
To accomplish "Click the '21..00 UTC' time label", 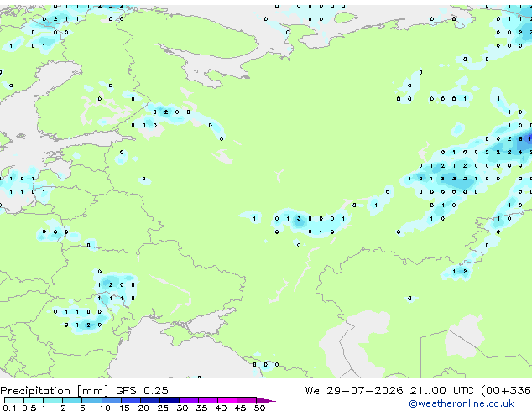I will coord(441,391).
